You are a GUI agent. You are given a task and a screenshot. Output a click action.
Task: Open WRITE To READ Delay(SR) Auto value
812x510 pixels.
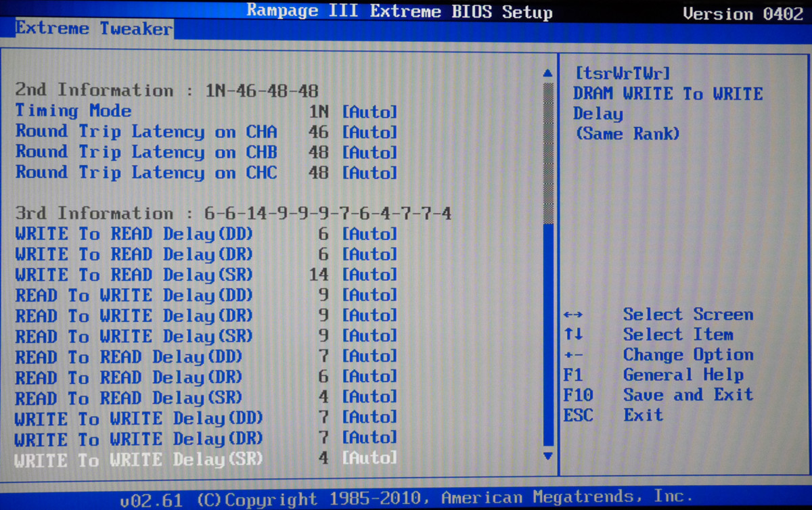coord(369,275)
